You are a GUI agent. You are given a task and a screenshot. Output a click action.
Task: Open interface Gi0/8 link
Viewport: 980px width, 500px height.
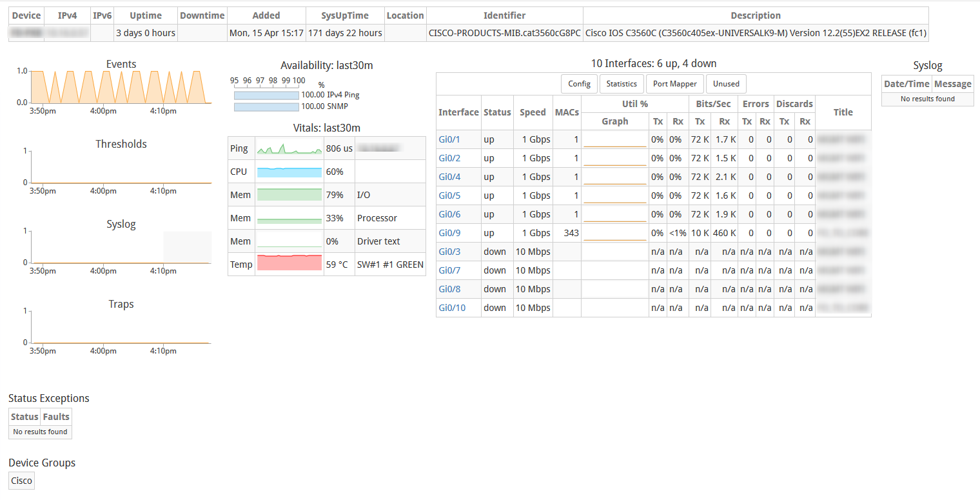coord(449,289)
